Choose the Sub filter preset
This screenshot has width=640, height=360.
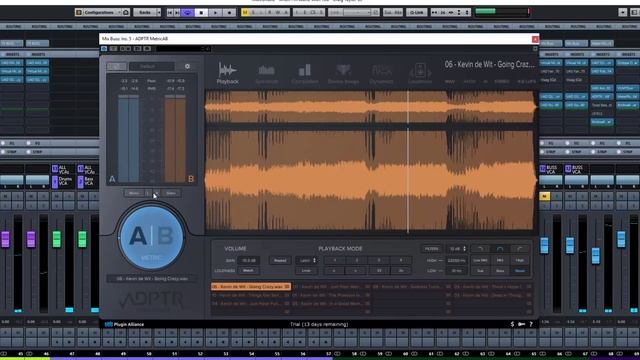click(480, 271)
